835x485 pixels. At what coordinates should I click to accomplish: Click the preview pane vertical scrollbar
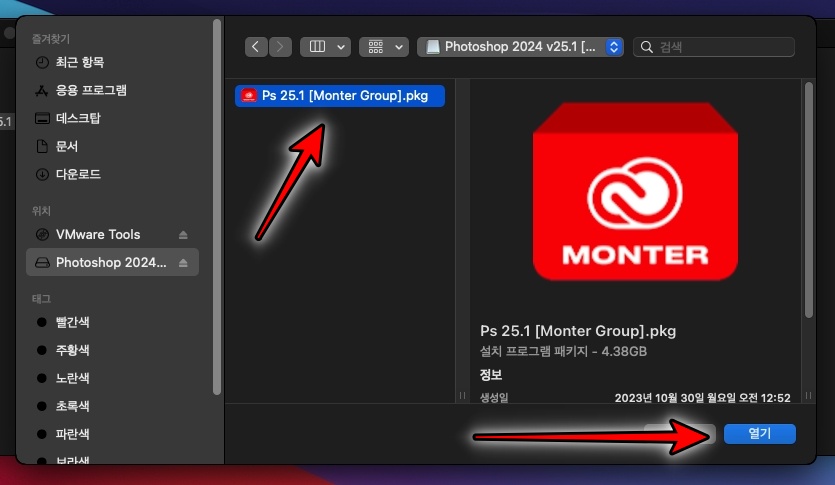tap(809, 200)
